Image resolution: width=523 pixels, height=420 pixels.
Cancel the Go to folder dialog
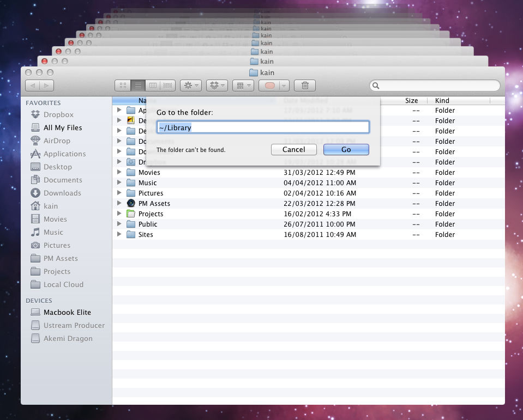[293, 149]
